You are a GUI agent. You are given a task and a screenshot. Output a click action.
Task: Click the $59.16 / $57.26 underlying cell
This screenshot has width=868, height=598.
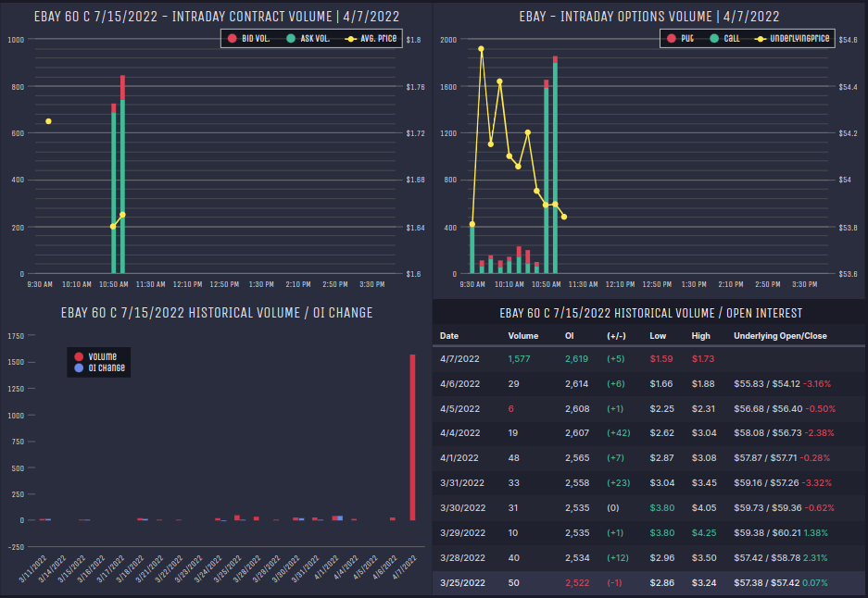(767, 482)
